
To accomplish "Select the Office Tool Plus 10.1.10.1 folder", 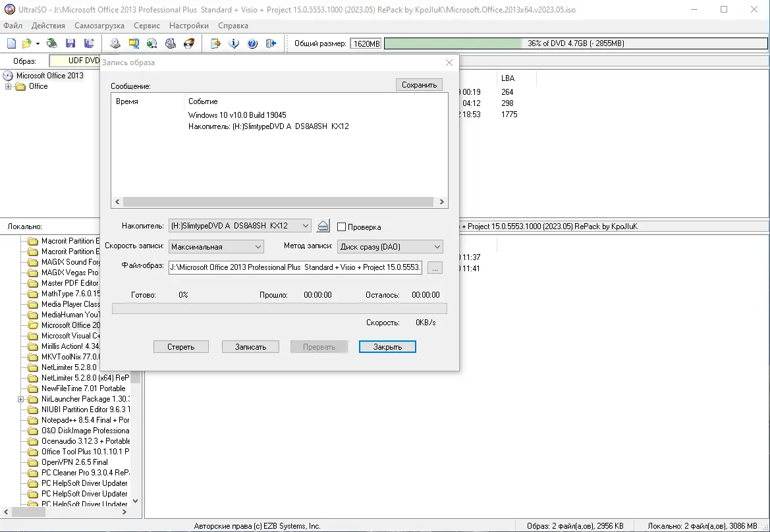I will coord(86,452).
